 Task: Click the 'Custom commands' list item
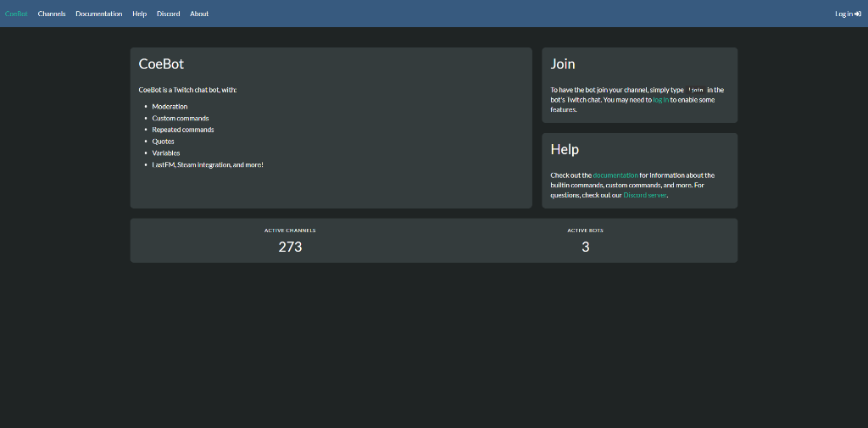(181, 118)
